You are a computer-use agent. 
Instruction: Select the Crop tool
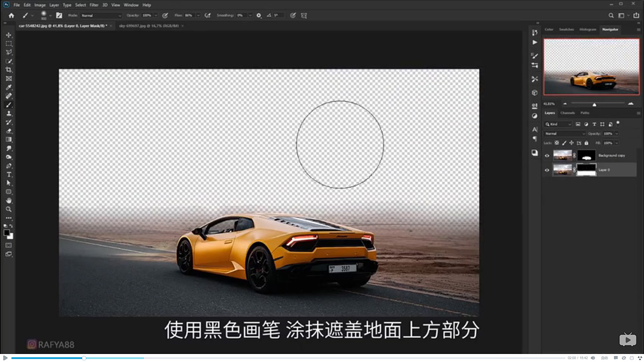pos(9,70)
